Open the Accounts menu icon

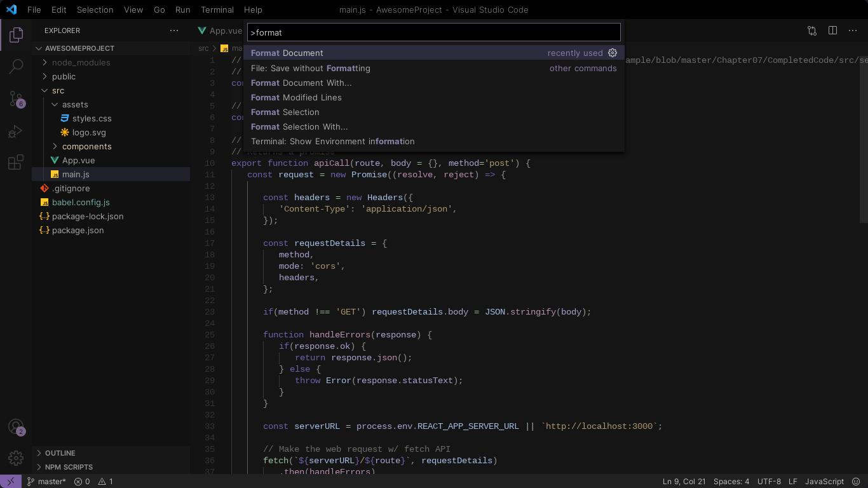16,427
